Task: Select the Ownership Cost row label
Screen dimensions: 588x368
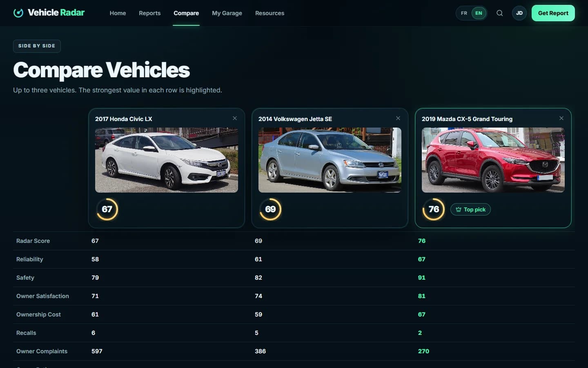Action: click(38, 314)
